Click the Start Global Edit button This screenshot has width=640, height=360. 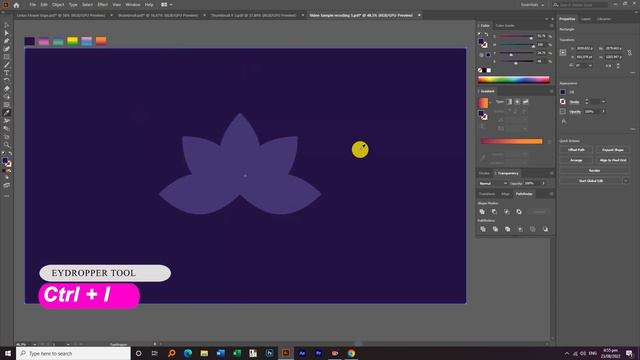(x=591, y=181)
